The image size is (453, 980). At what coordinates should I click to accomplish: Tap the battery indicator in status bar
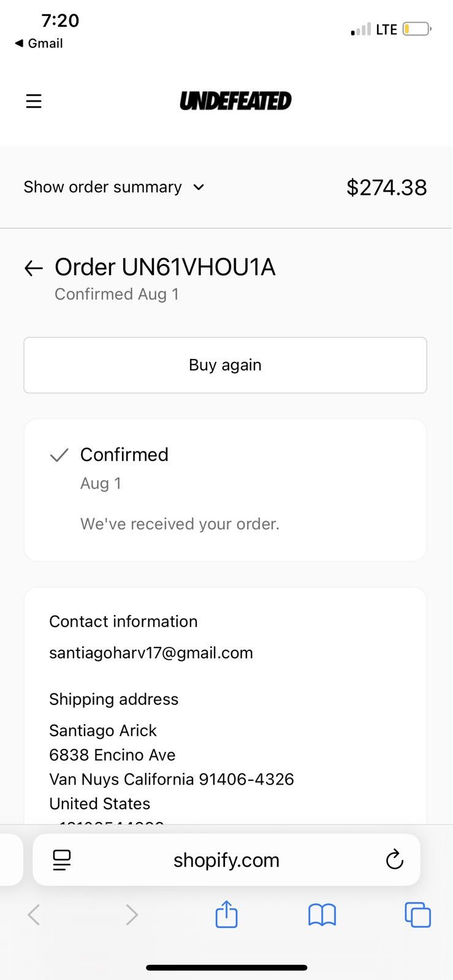417,29
